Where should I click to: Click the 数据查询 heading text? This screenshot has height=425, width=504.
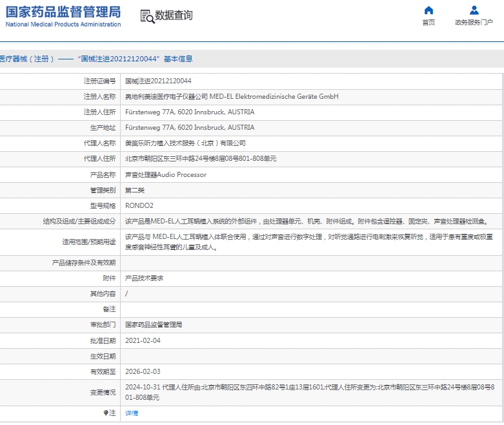[174, 15]
